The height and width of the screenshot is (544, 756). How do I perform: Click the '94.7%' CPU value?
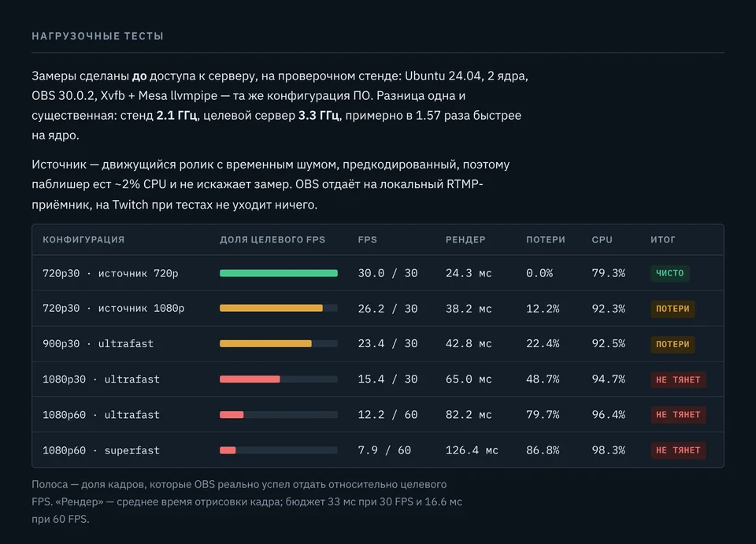pyautogui.click(x=609, y=379)
